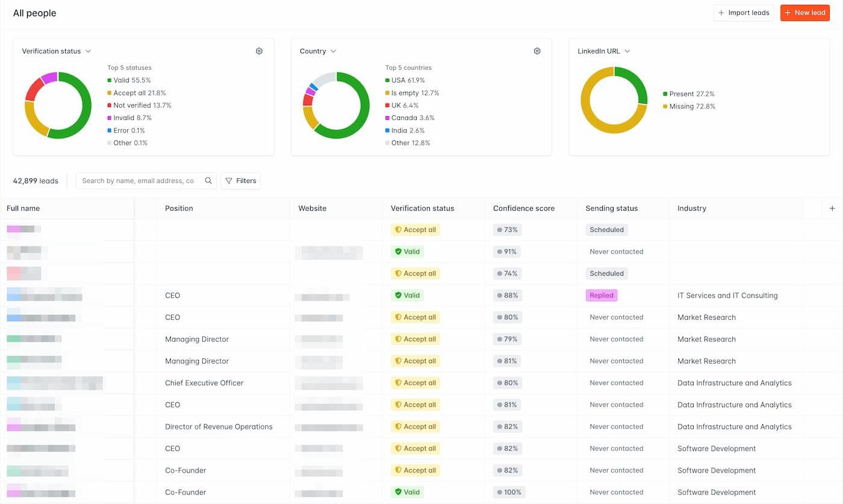843x504 pixels.
Task: Click the 100% confidence score badge
Action: coord(509,492)
